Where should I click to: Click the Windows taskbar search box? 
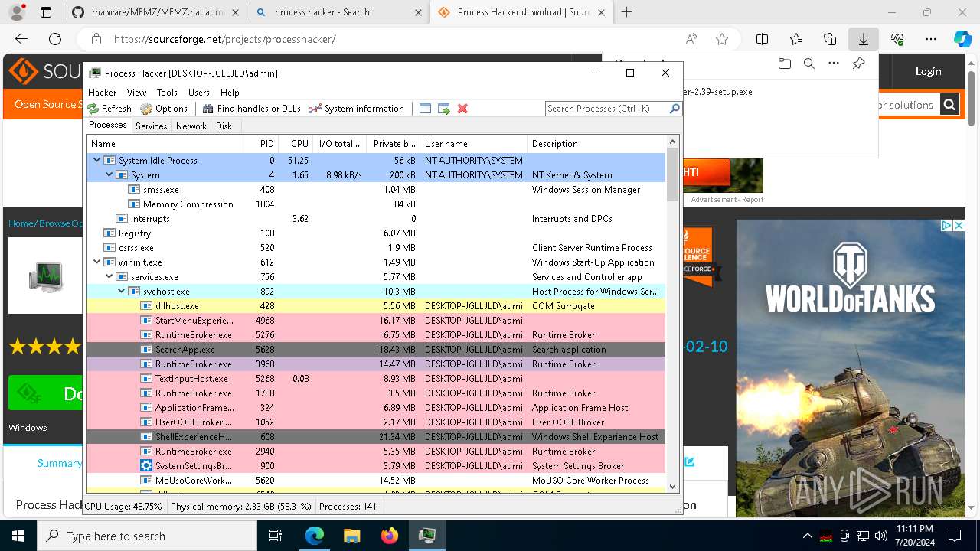(148, 536)
